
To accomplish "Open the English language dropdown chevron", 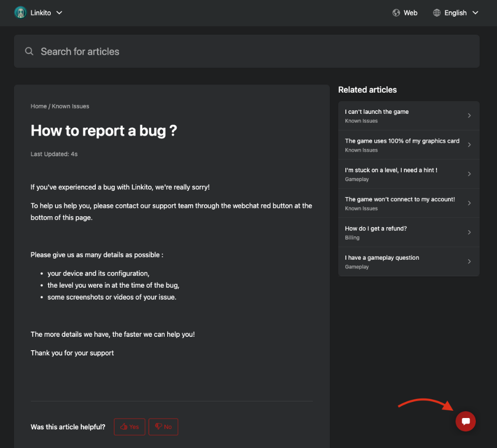I will [x=475, y=12].
